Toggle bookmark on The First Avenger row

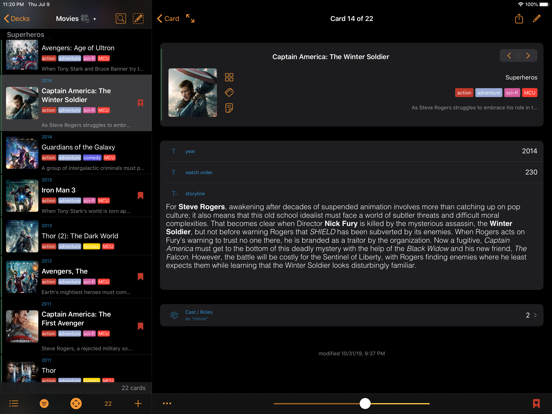click(x=140, y=326)
